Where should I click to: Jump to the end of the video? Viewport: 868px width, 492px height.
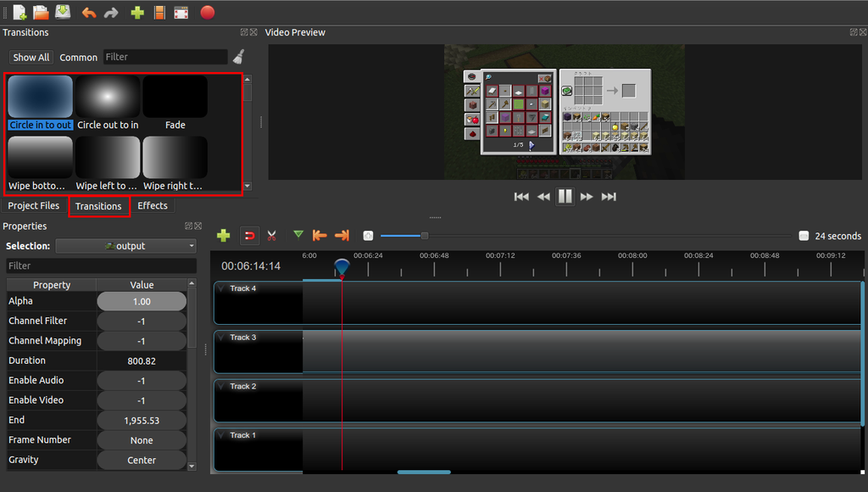(x=609, y=197)
